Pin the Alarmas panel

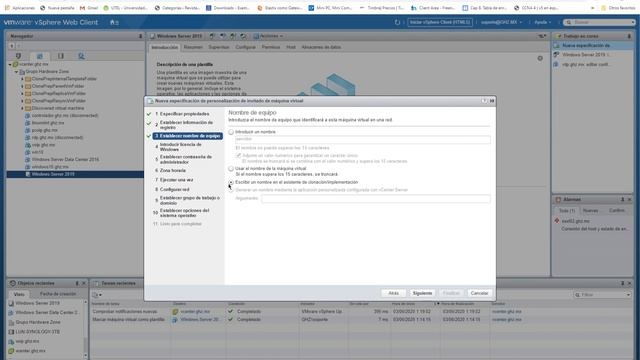tap(622, 200)
